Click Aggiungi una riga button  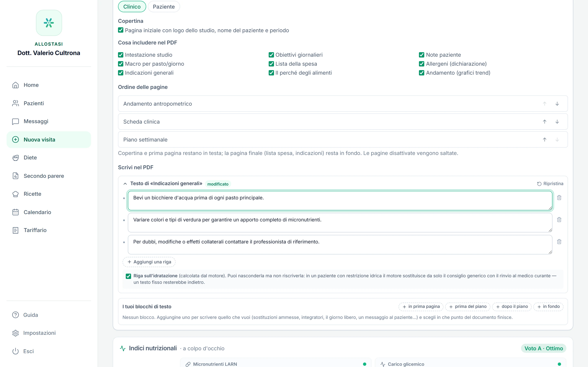click(x=149, y=262)
